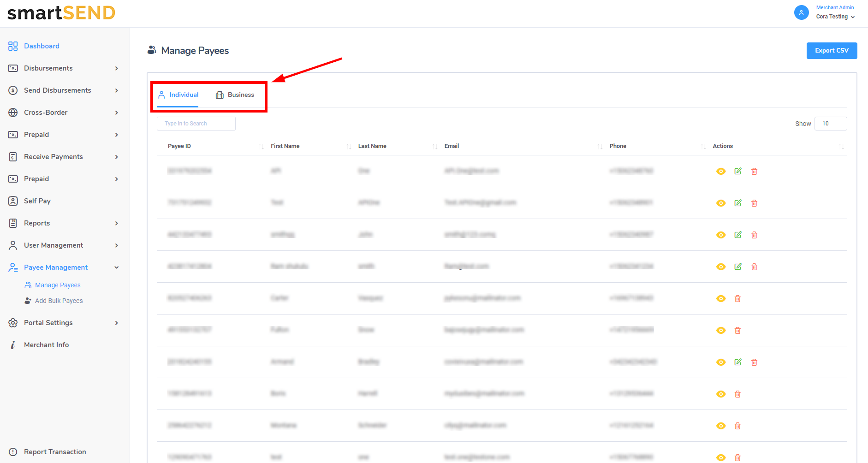This screenshot has height=463, width=868.
Task: Click the edit icon in the first payee row
Action: [x=738, y=171]
